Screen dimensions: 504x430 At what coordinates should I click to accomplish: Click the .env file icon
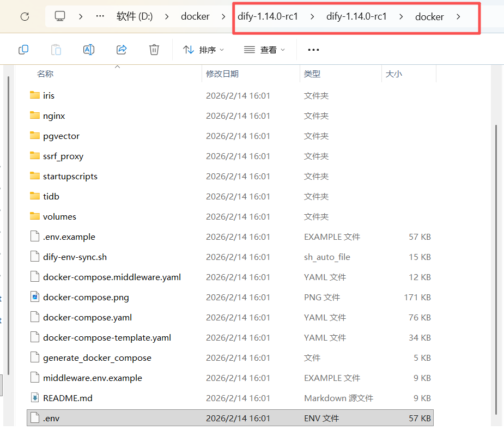[35, 418]
